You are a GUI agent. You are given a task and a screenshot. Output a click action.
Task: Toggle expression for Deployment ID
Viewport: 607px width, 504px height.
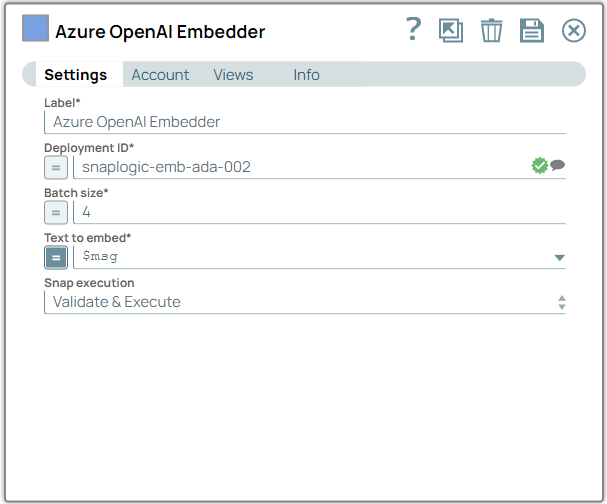click(x=56, y=168)
